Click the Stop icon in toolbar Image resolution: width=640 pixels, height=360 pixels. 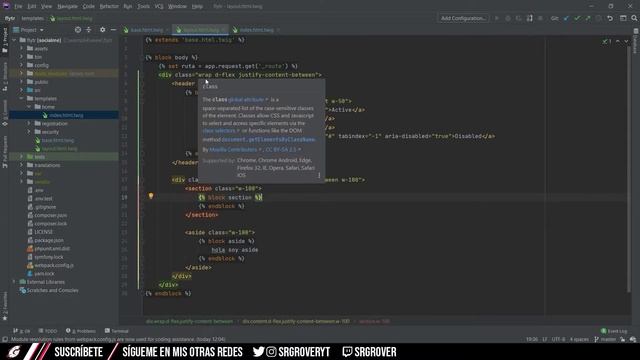(540, 18)
